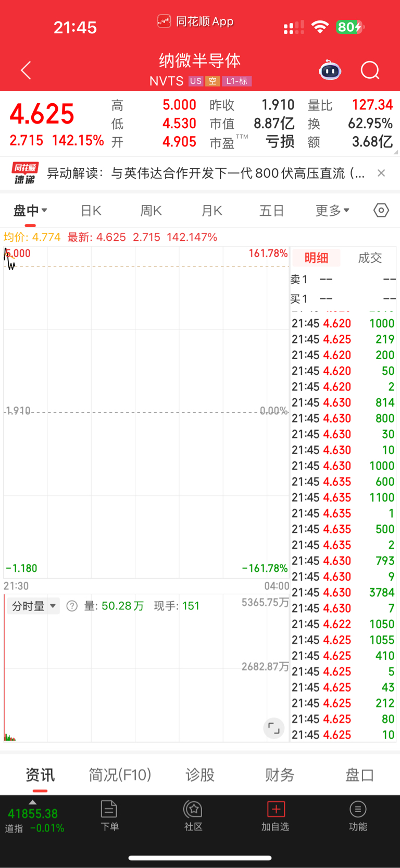The width and height of the screenshot is (400, 868).
Task: Tap the 买1 bid row
Action: click(x=343, y=299)
